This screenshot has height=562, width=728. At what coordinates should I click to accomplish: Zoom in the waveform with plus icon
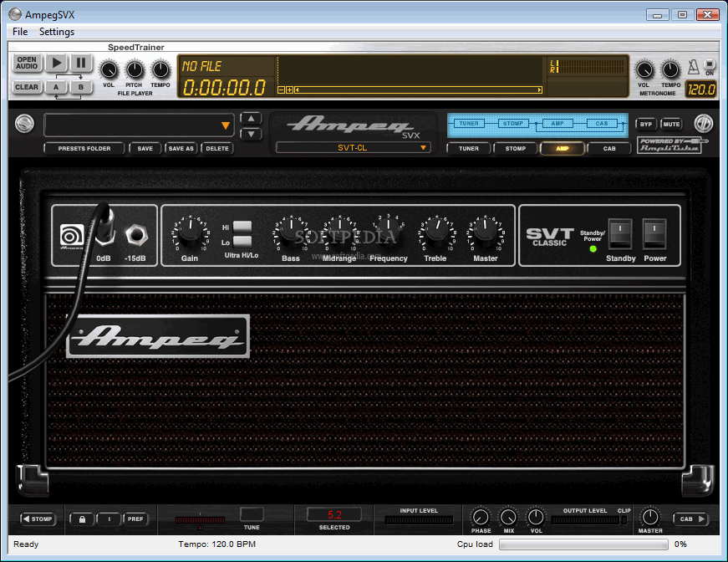point(289,89)
